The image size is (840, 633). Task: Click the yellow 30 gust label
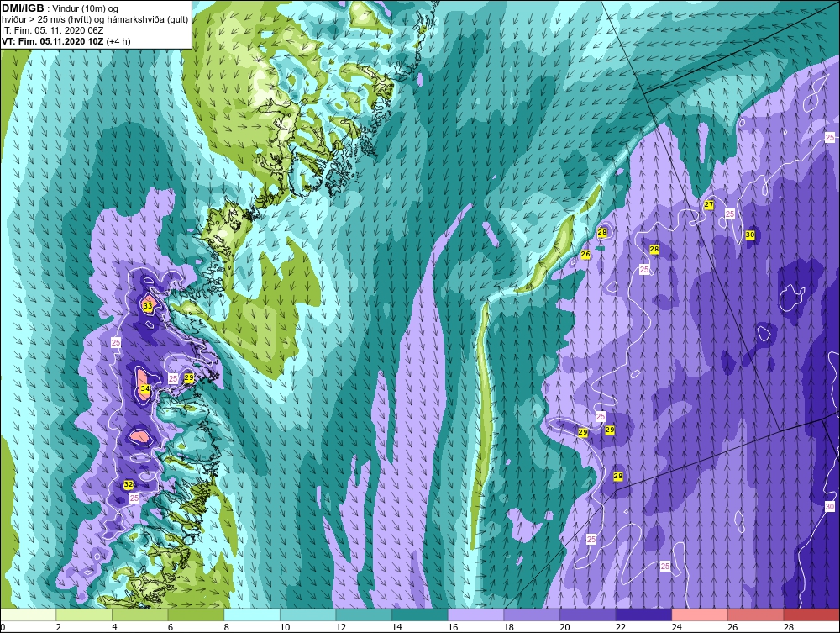pos(750,235)
